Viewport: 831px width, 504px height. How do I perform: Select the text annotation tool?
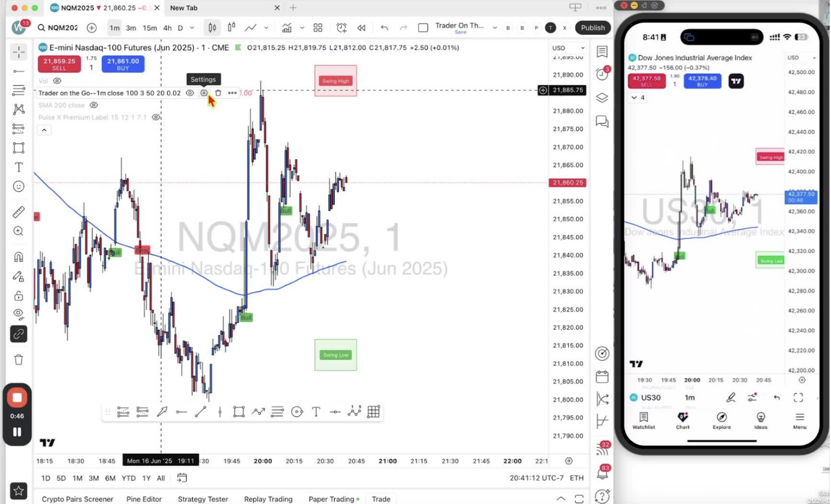click(x=19, y=167)
